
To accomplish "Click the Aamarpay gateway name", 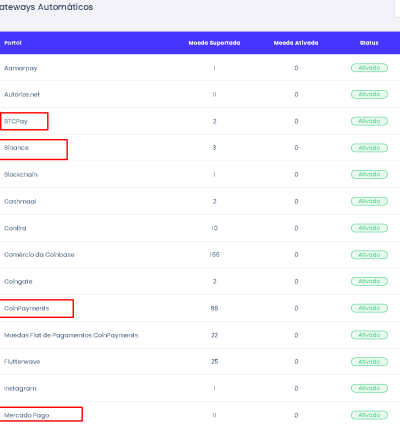I will pyautogui.click(x=21, y=68).
